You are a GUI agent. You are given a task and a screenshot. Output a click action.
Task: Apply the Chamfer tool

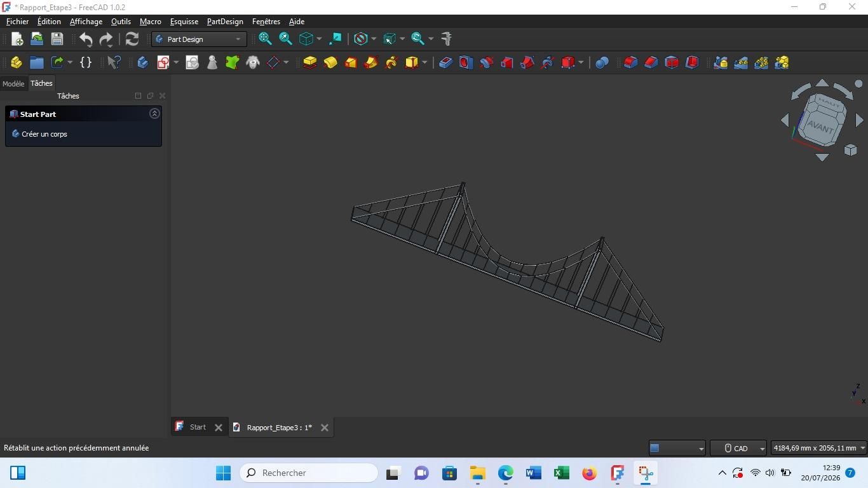coord(651,62)
